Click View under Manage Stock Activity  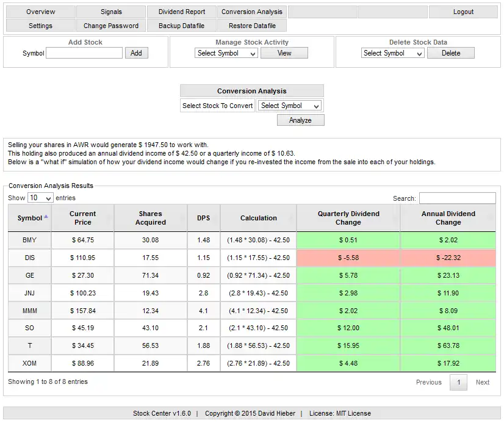[x=284, y=53]
